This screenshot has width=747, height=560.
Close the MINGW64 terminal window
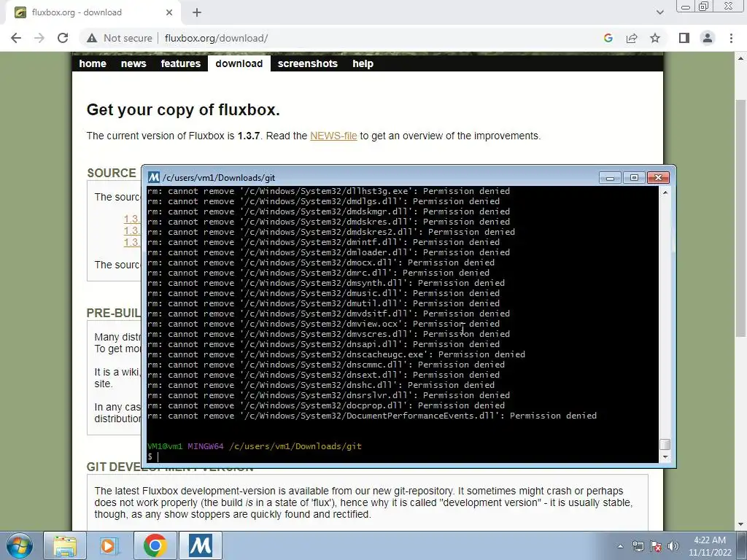pyautogui.click(x=659, y=178)
